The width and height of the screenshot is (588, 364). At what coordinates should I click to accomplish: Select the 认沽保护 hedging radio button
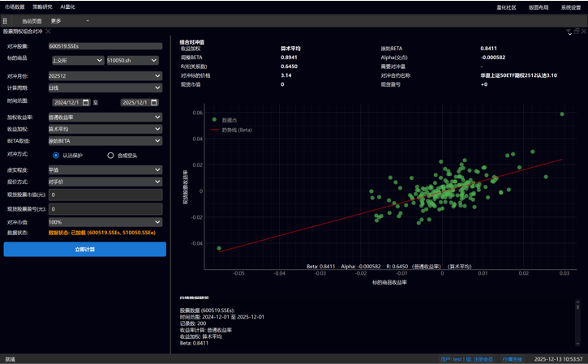click(x=56, y=156)
